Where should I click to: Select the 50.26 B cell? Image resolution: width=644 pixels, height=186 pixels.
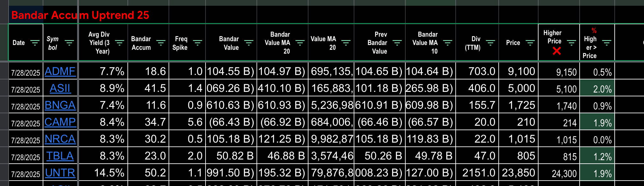380,156
